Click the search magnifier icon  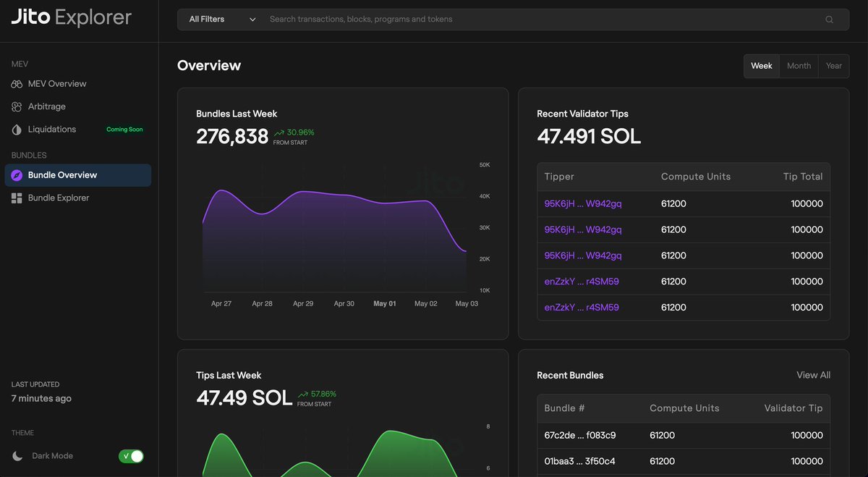(830, 20)
